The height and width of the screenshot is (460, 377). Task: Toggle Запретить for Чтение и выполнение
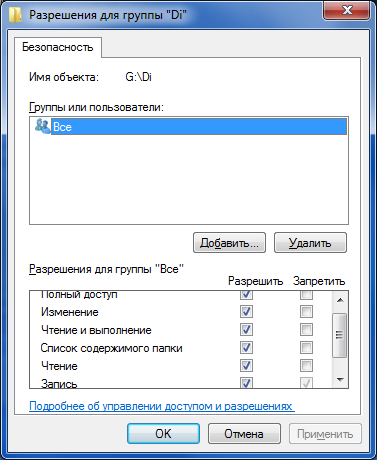pos(306,330)
